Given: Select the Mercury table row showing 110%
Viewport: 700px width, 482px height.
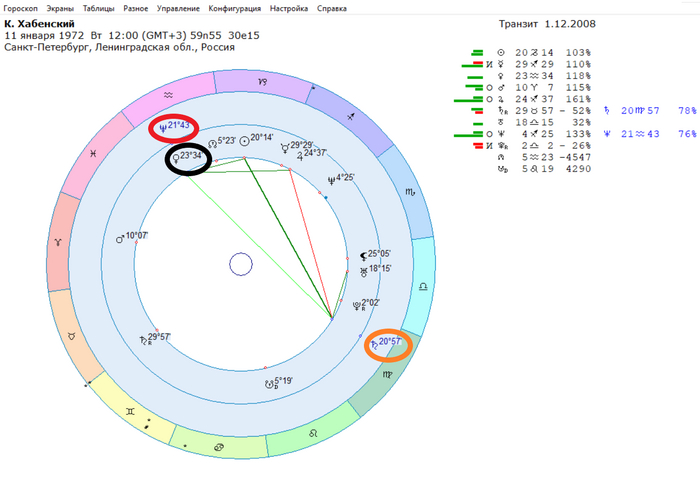Looking at the screenshot, I should [527, 64].
